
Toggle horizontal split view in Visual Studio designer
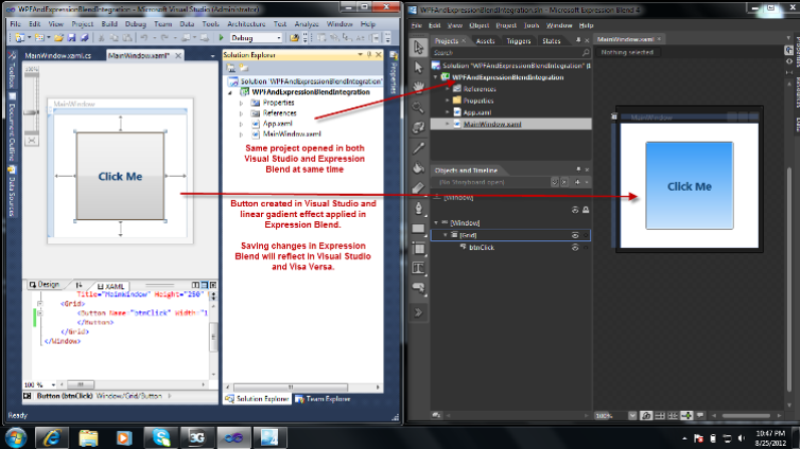coord(205,285)
